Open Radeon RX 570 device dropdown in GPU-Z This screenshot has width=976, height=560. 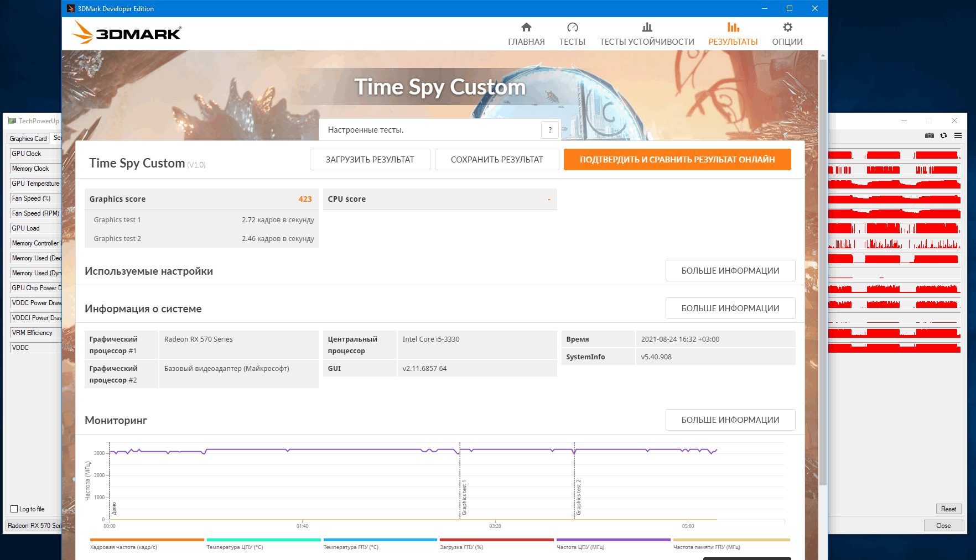(34, 526)
